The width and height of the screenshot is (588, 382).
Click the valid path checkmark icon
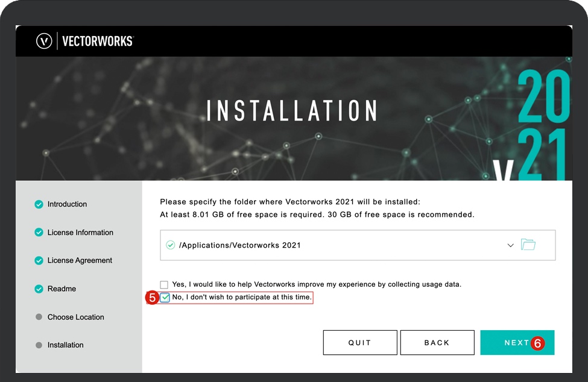[170, 245]
